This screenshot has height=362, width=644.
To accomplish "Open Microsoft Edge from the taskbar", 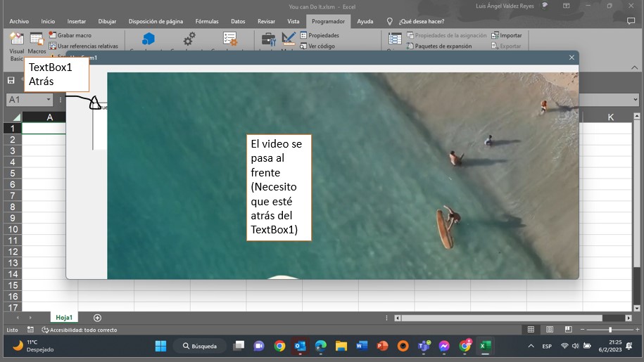I will tap(321, 346).
